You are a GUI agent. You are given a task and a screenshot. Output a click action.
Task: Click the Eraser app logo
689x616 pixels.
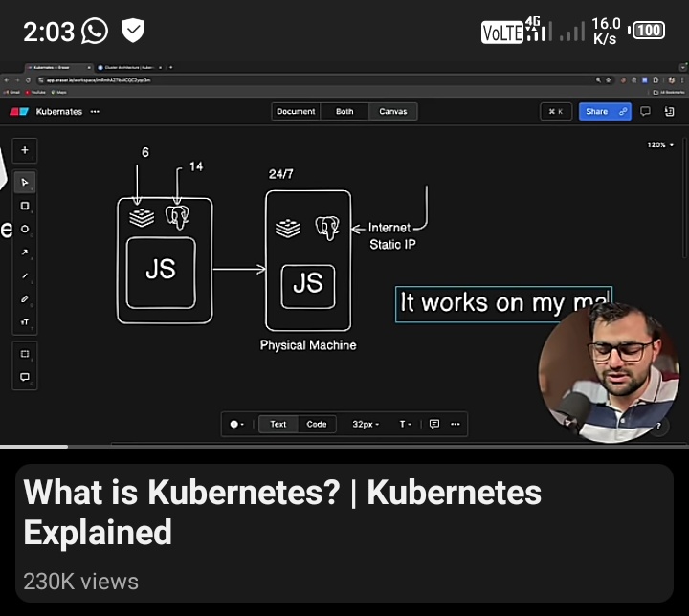(19, 112)
